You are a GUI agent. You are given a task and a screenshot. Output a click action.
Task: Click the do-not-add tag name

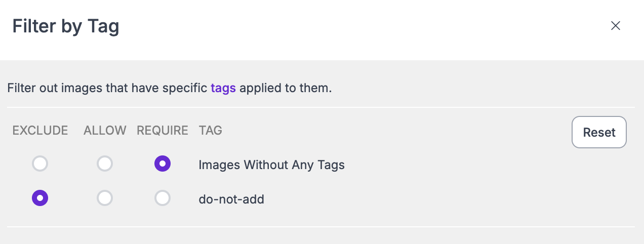231,199
